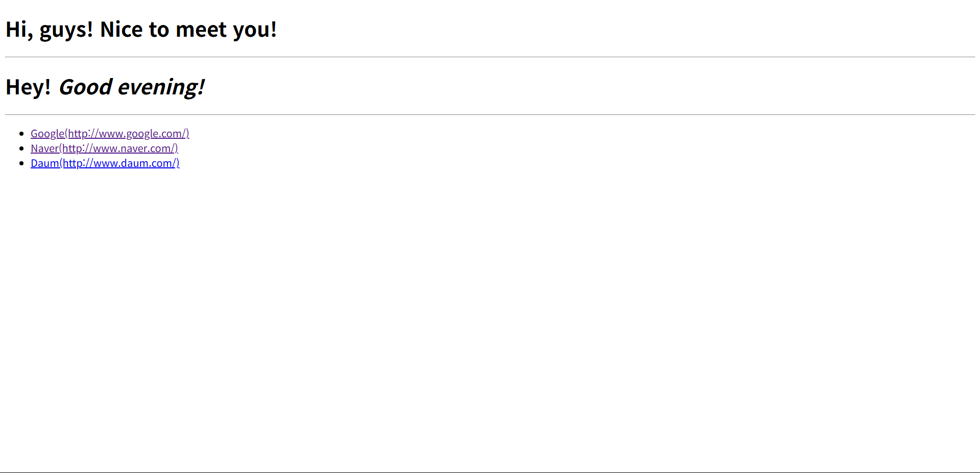Click the word "Hi," in the top heading

pyautogui.click(x=19, y=30)
